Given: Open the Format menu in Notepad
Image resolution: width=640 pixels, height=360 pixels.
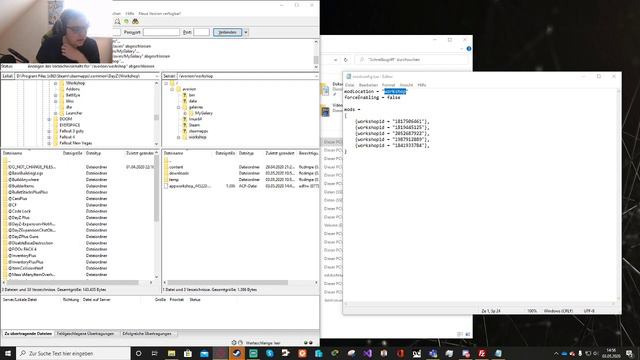Looking at the screenshot, I should tap(389, 85).
